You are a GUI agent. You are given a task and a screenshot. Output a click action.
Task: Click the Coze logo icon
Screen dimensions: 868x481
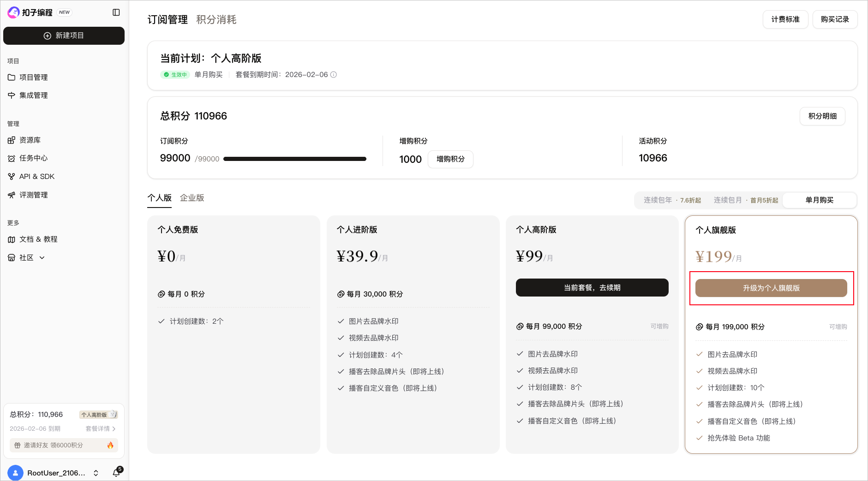click(13, 12)
